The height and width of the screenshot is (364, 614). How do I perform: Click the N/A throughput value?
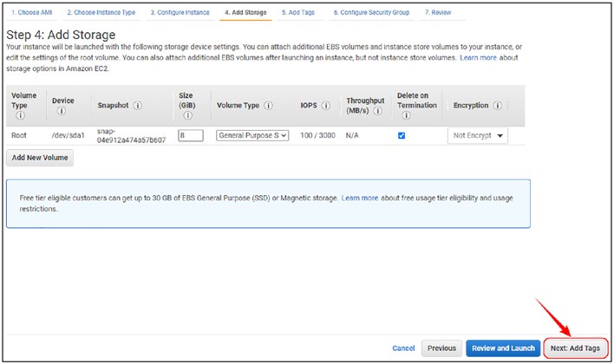[x=352, y=135]
